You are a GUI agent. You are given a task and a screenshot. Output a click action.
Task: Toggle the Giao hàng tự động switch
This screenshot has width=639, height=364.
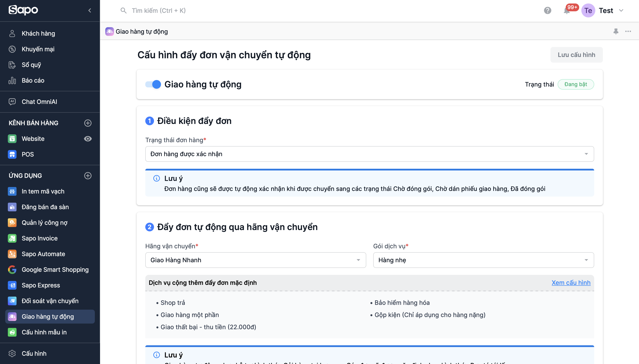153,85
